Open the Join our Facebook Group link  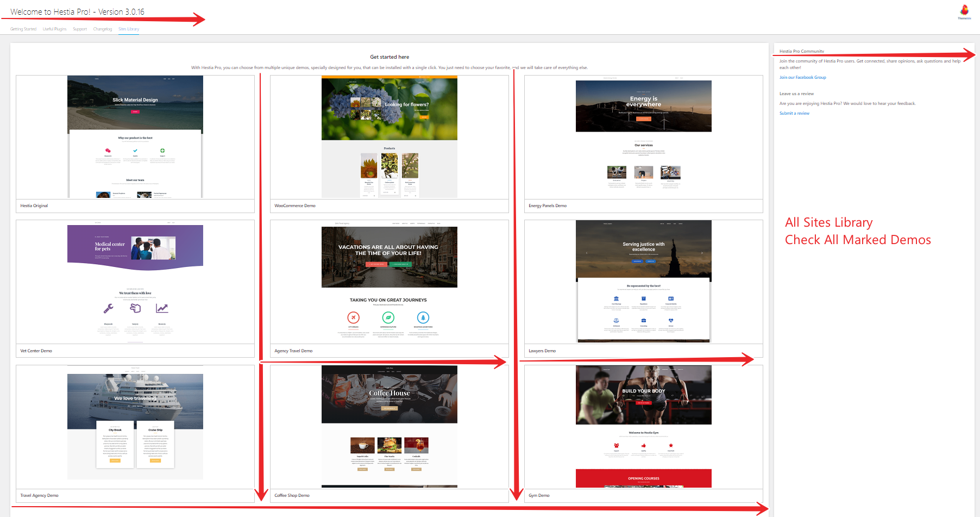coord(803,77)
